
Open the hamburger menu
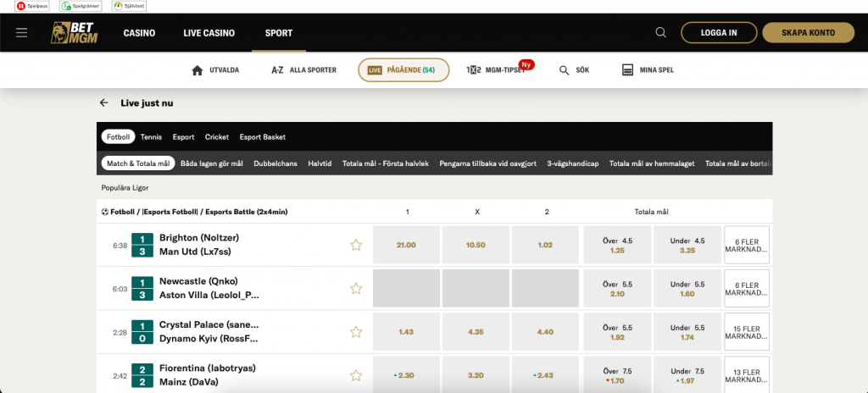coord(21,33)
